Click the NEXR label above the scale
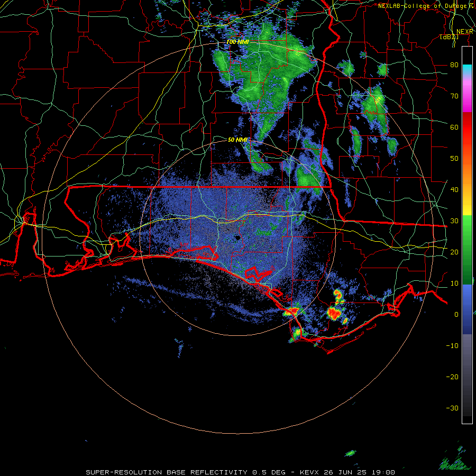This screenshot has width=476, height=476. (x=465, y=32)
